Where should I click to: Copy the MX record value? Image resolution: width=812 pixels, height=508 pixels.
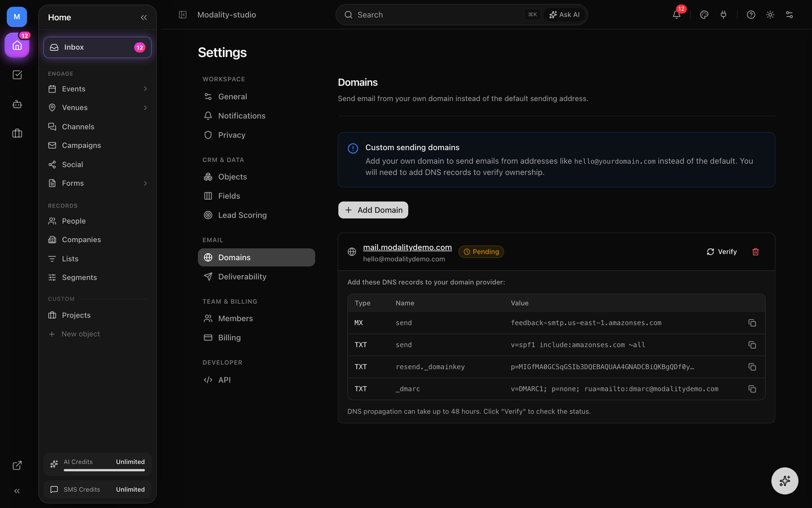(752, 323)
